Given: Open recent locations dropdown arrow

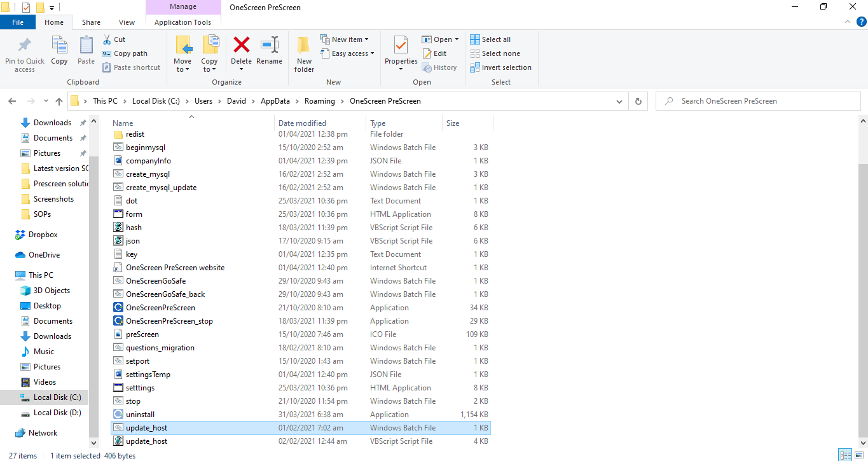Looking at the screenshot, I should [x=46, y=101].
